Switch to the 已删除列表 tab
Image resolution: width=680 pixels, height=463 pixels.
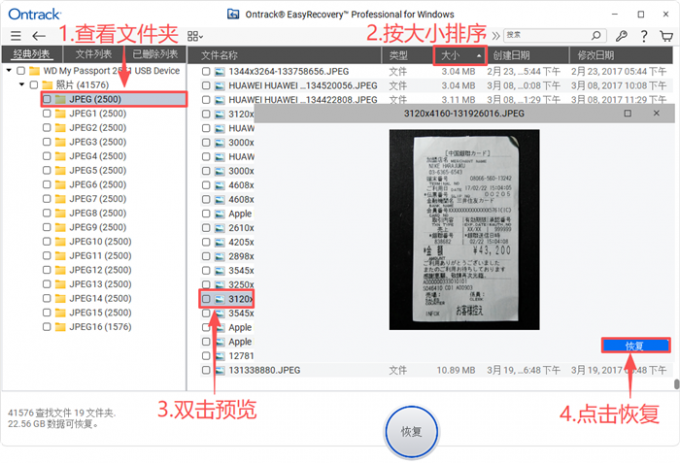pyautogui.click(x=155, y=54)
